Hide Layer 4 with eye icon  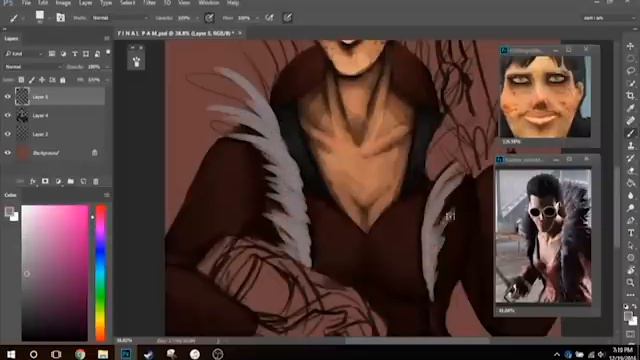click(8, 116)
